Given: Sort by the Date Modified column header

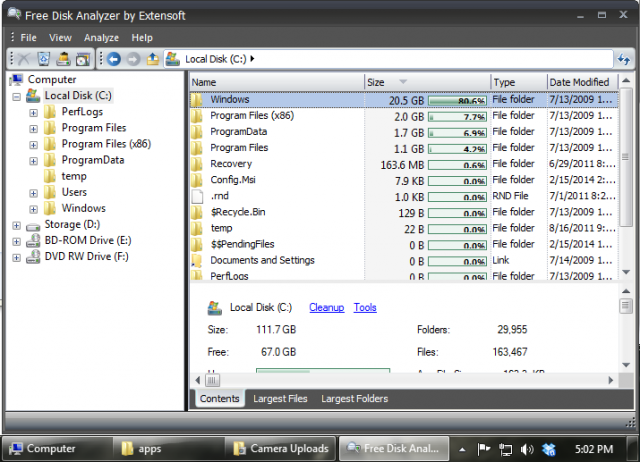Looking at the screenshot, I should (x=582, y=82).
